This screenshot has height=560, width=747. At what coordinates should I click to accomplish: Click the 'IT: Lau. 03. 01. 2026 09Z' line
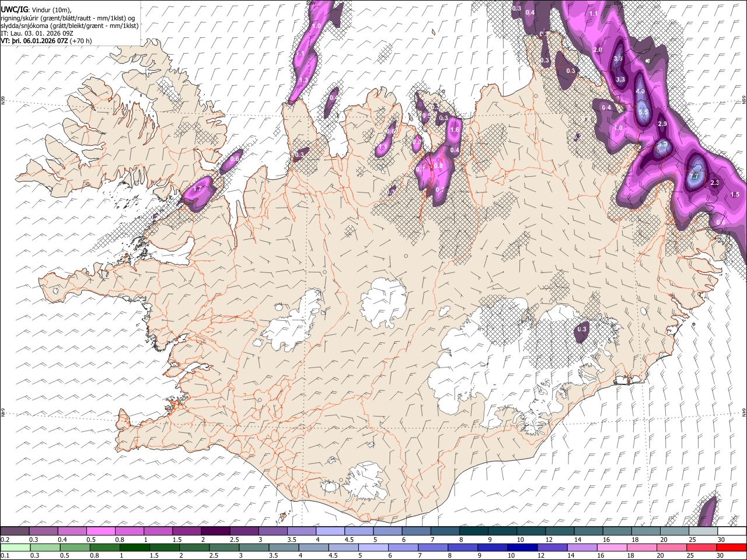tap(37, 33)
